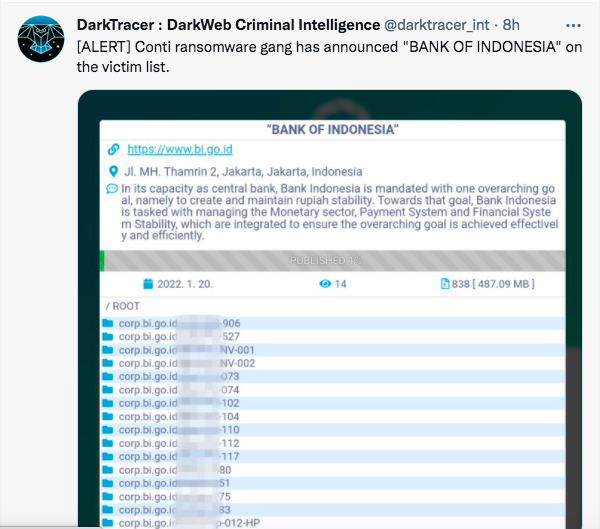
Task: Open the folder ending in 83
Action: pyautogui.click(x=333, y=510)
